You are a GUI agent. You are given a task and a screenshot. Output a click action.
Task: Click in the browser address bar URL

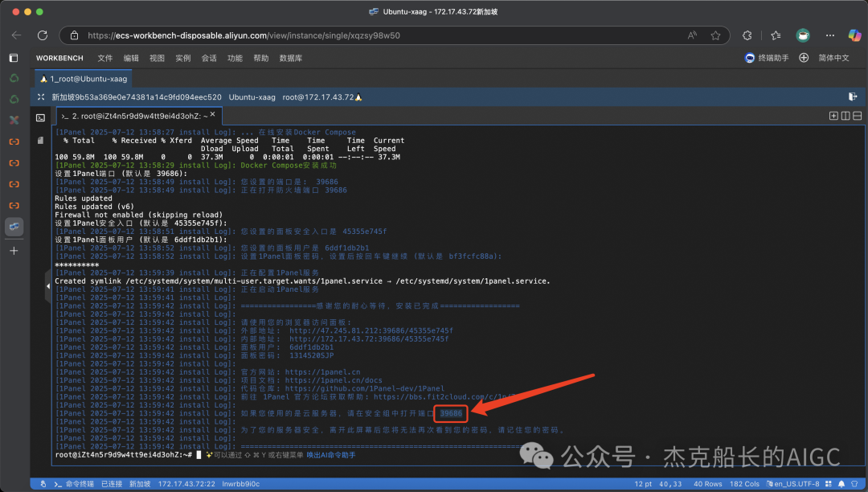(x=244, y=35)
